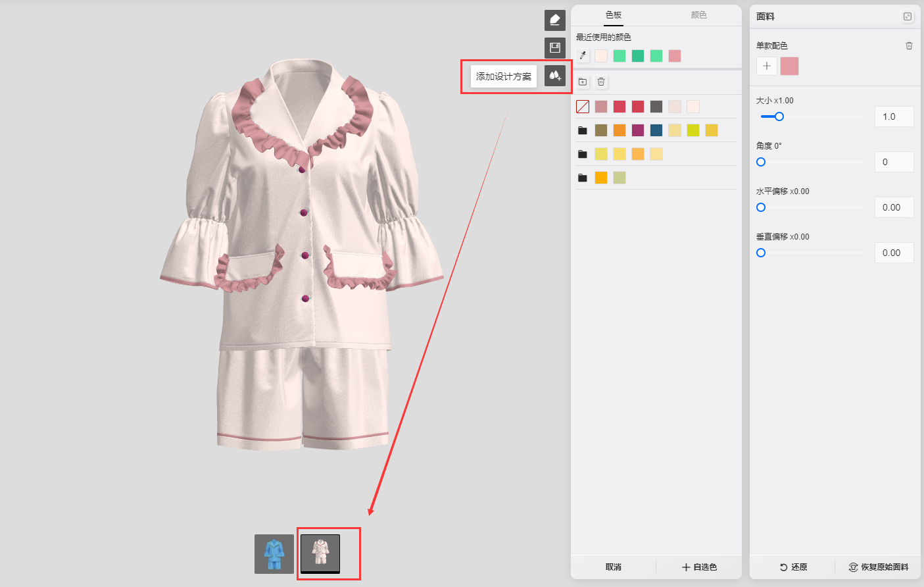Click 恢复原始面料 to restore original fabric
The width and height of the screenshot is (924, 587).
pos(879,567)
